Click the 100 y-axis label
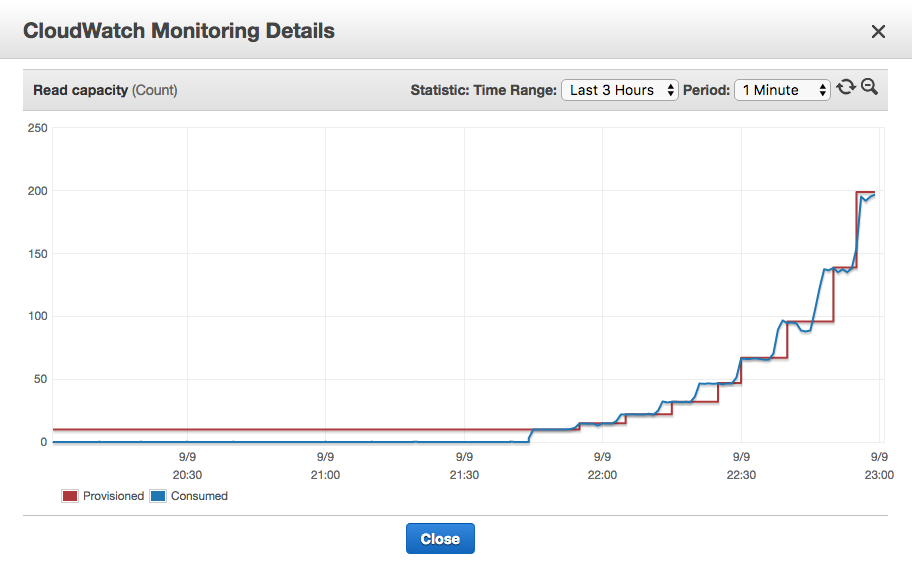This screenshot has height=572, width=912. 38,316
